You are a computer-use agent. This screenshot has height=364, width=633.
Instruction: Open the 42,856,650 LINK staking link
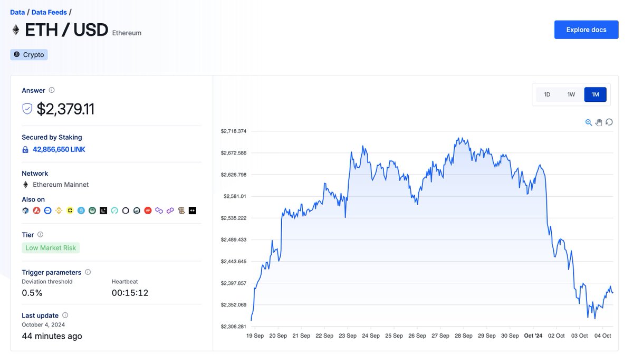(59, 149)
